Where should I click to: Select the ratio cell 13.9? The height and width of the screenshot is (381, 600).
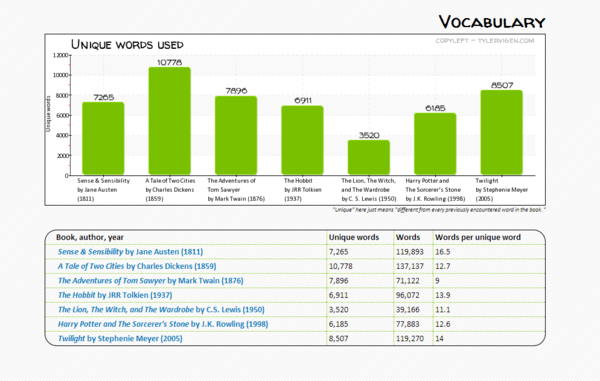click(443, 295)
